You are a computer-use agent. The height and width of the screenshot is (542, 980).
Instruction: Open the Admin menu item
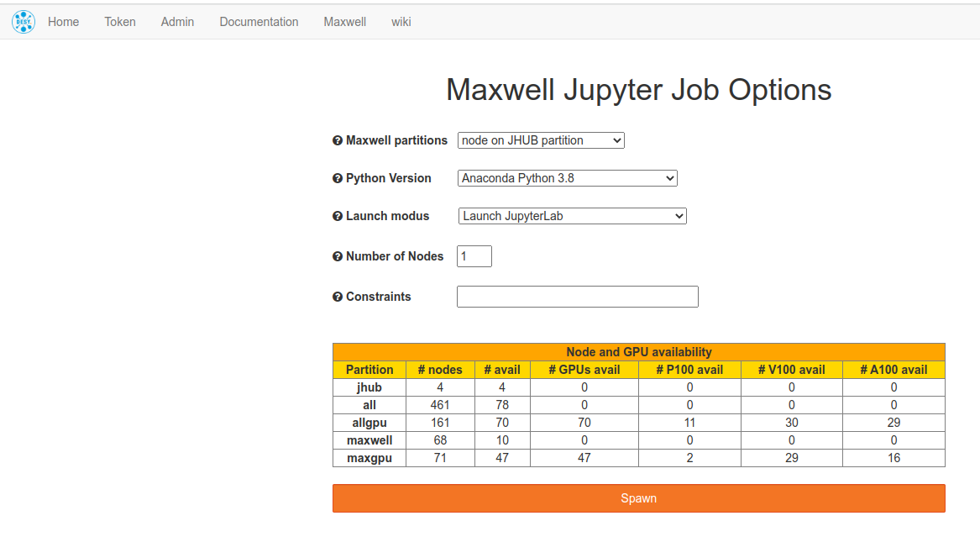(x=177, y=22)
